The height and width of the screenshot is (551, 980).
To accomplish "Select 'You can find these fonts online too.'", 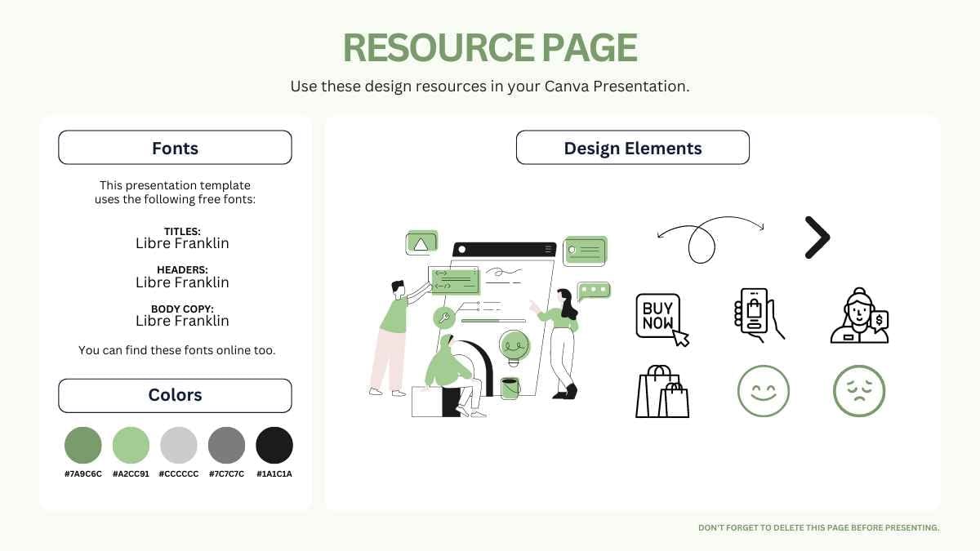I will [177, 350].
